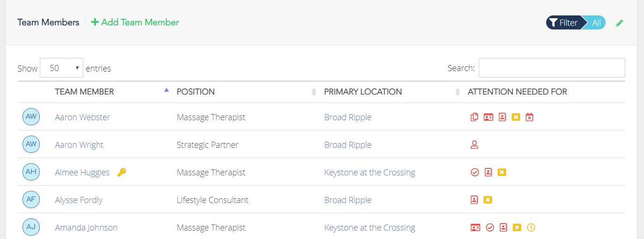
Task: Click the AJ avatar for Amanda Johnson
Action: click(x=31, y=227)
